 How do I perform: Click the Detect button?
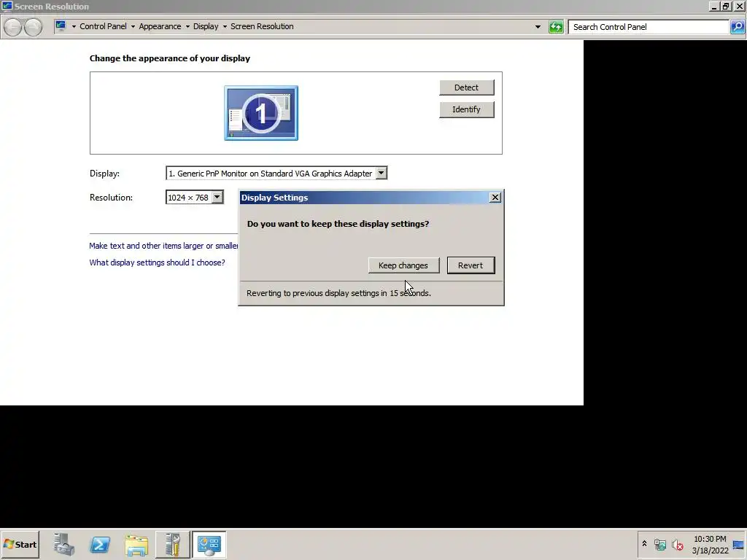click(466, 87)
